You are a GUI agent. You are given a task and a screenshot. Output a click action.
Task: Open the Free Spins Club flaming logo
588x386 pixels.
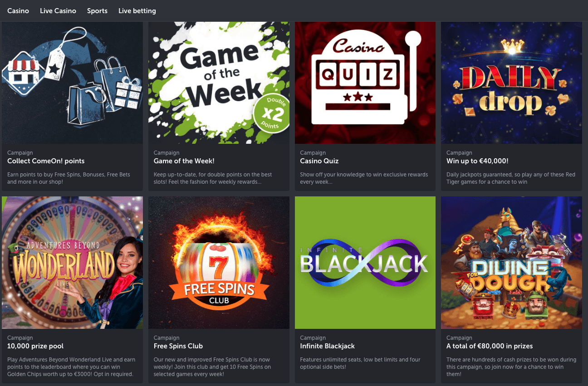click(219, 263)
